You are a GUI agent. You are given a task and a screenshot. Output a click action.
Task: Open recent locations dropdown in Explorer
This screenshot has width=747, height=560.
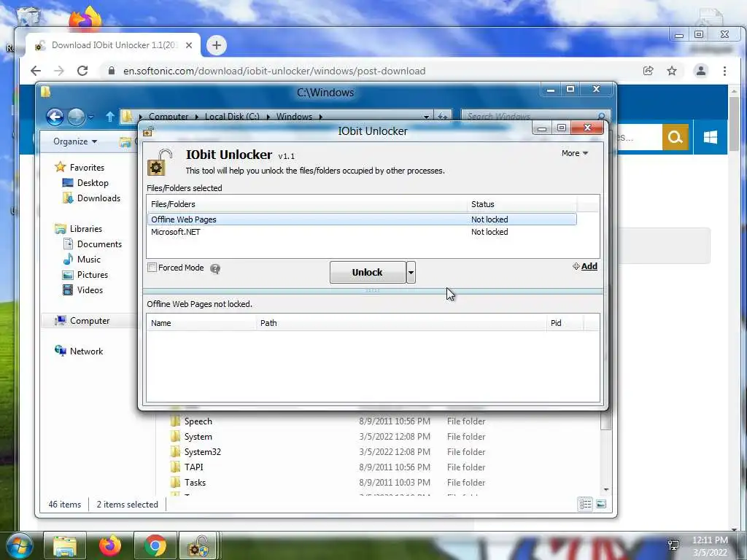pyautogui.click(x=91, y=117)
